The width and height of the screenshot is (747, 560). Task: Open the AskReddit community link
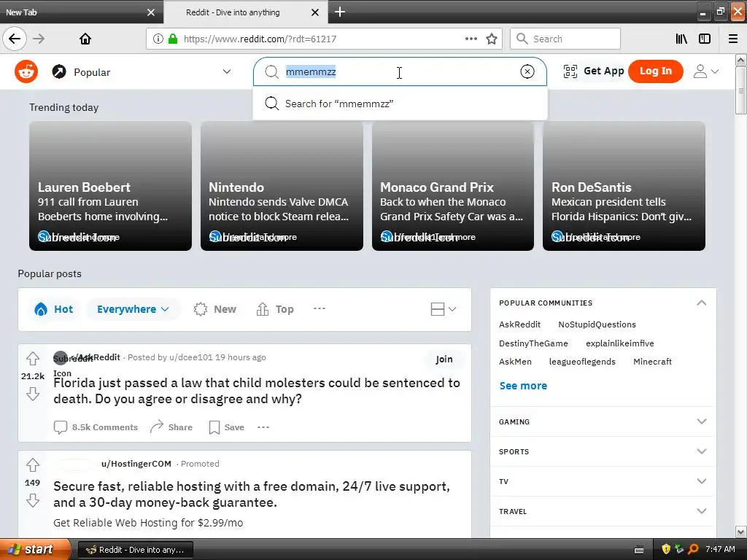(519, 324)
